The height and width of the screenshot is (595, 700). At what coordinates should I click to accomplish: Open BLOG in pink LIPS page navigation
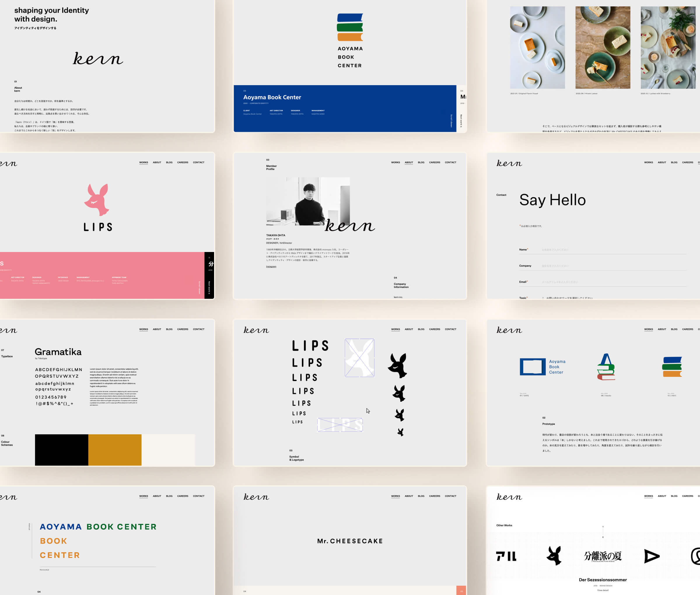[169, 162]
